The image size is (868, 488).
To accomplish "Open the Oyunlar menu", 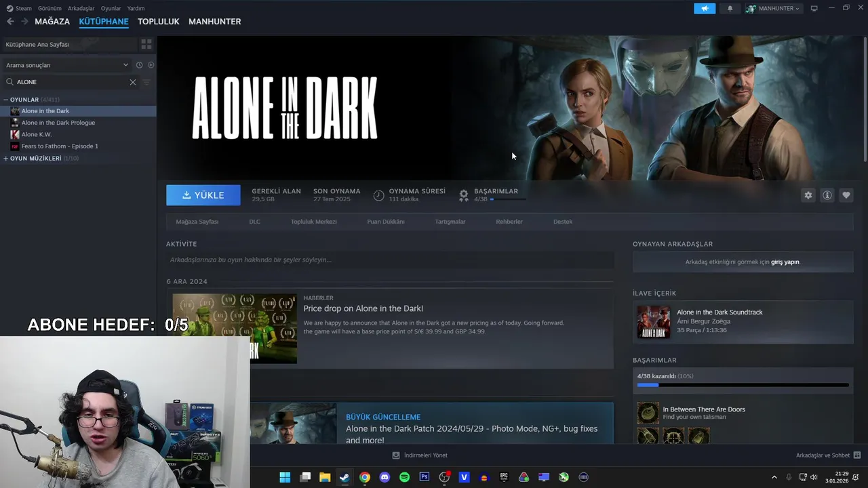I will point(111,8).
